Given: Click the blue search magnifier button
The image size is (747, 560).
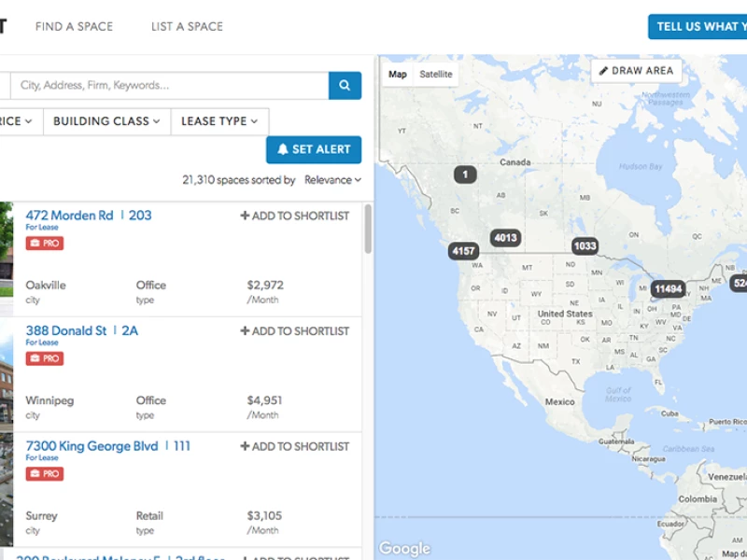Looking at the screenshot, I should click(x=345, y=85).
